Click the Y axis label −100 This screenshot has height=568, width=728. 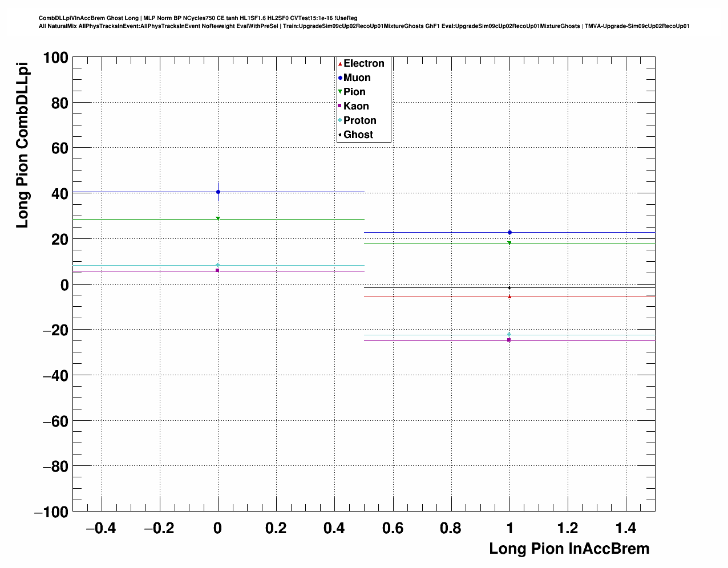coord(51,512)
